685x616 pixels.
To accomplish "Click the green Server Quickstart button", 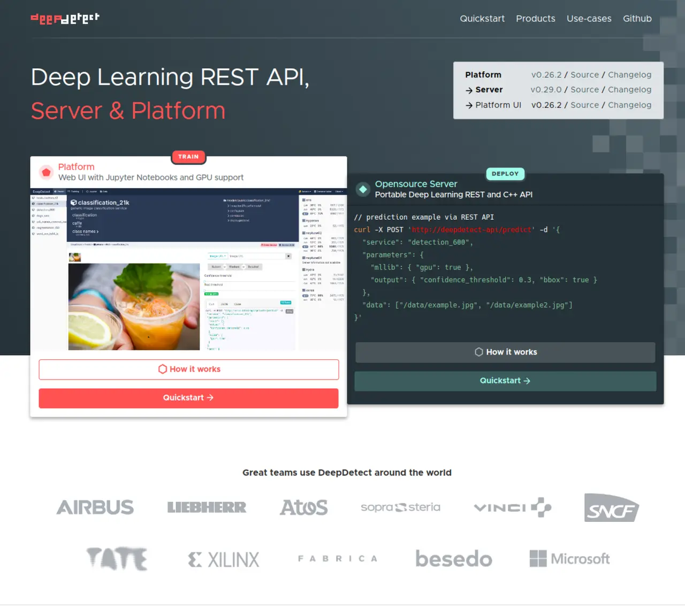I will tap(505, 381).
